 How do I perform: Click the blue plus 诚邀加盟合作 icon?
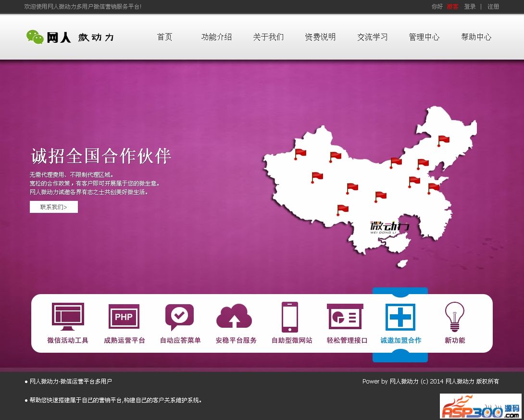400,317
